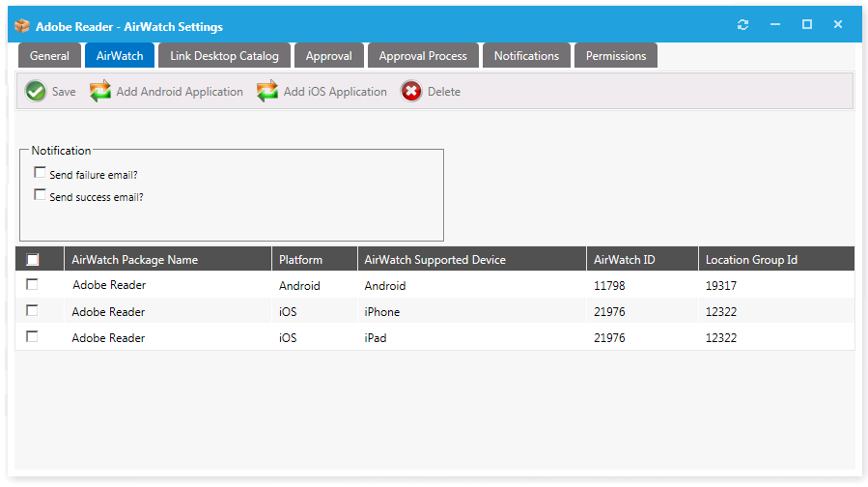
Task: Click the red Delete icon
Action: [411, 92]
